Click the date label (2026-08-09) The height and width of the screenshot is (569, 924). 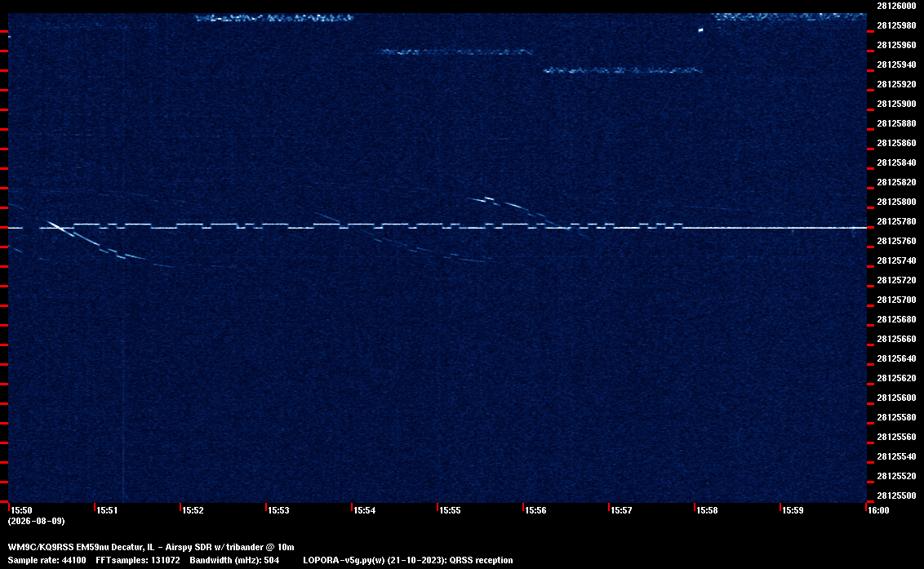pos(36,521)
